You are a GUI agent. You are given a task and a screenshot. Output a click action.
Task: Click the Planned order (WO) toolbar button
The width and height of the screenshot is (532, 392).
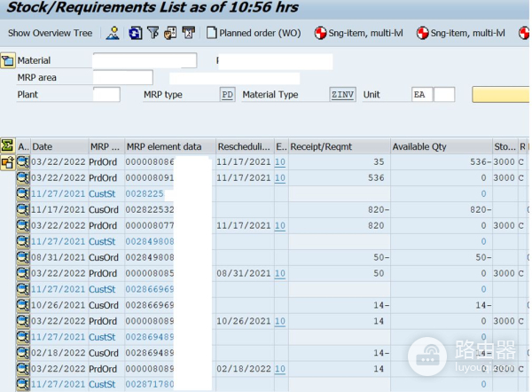(254, 34)
